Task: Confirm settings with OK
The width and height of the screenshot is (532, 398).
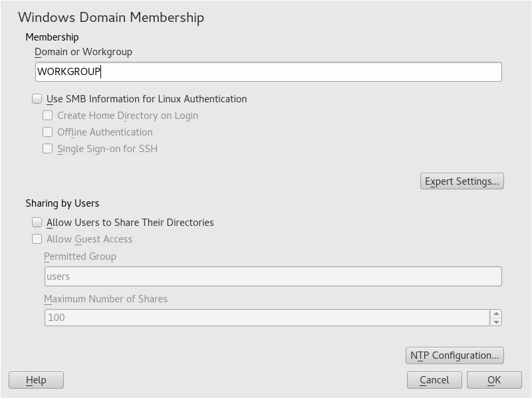Action: [494, 380]
